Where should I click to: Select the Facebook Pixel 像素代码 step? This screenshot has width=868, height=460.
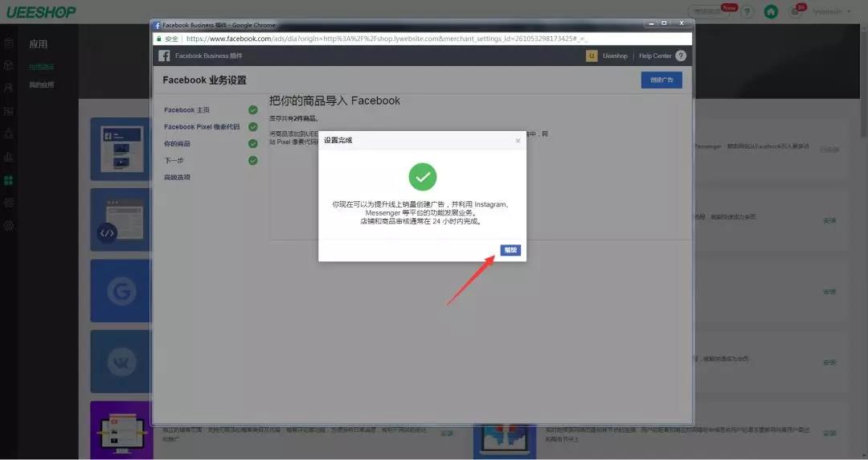202,126
